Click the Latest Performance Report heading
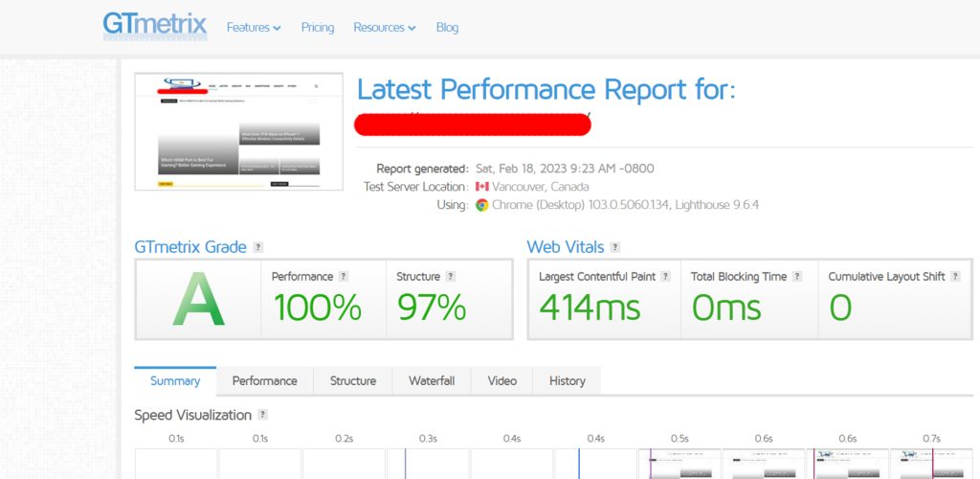980x479 pixels. coord(546,89)
